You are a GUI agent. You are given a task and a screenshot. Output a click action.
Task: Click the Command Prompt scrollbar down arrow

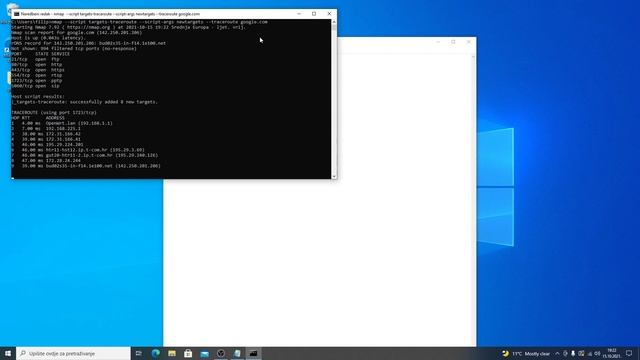tap(334, 176)
